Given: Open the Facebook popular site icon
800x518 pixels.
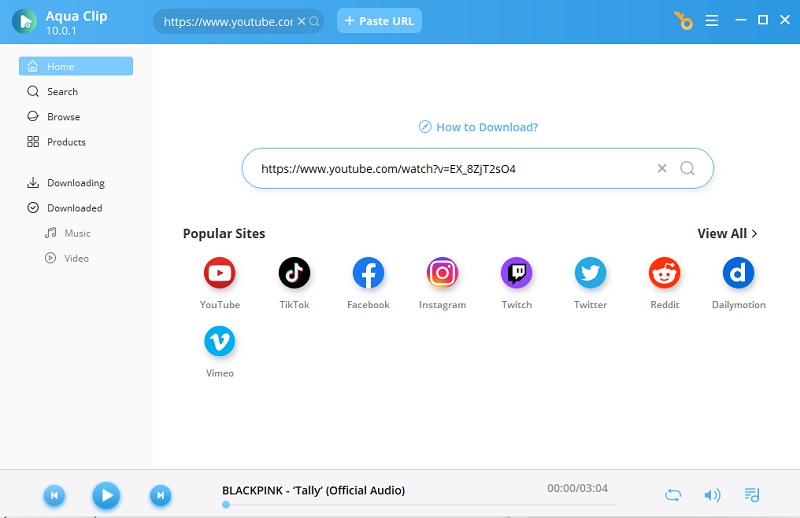Looking at the screenshot, I should point(368,273).
